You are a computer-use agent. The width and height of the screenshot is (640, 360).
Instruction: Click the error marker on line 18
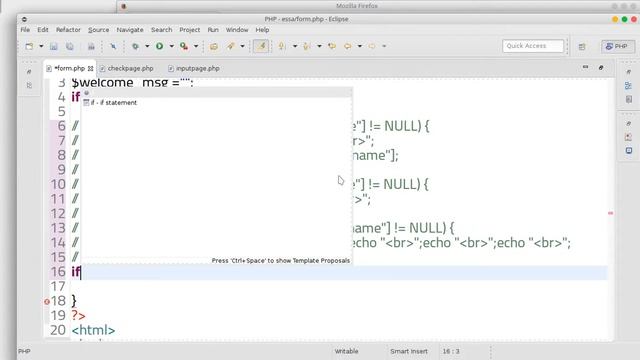tap(47, 301)
